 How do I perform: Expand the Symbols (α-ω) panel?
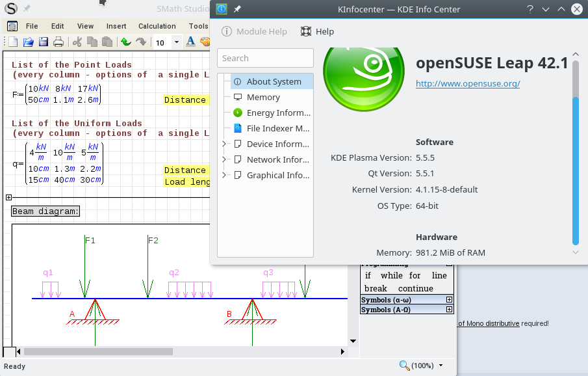pos(449,300)
